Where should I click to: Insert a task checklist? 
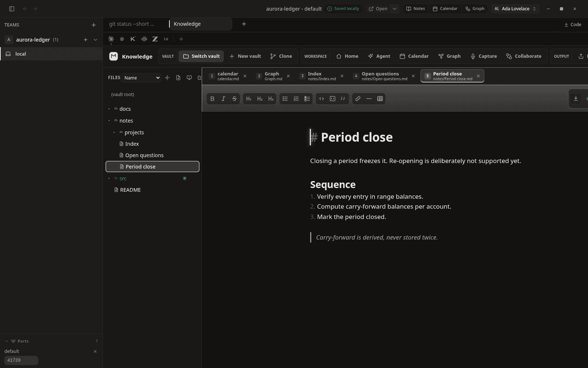[307, 99]
